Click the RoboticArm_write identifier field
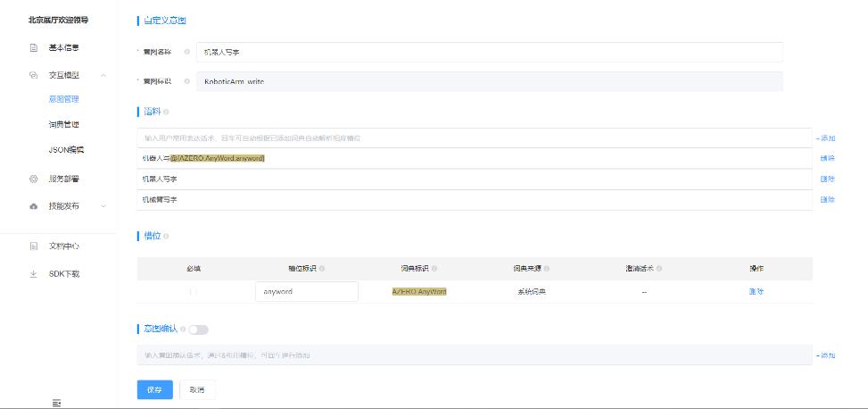The height and width of the screenshot is (409, 868). click(x=490, y=81)
